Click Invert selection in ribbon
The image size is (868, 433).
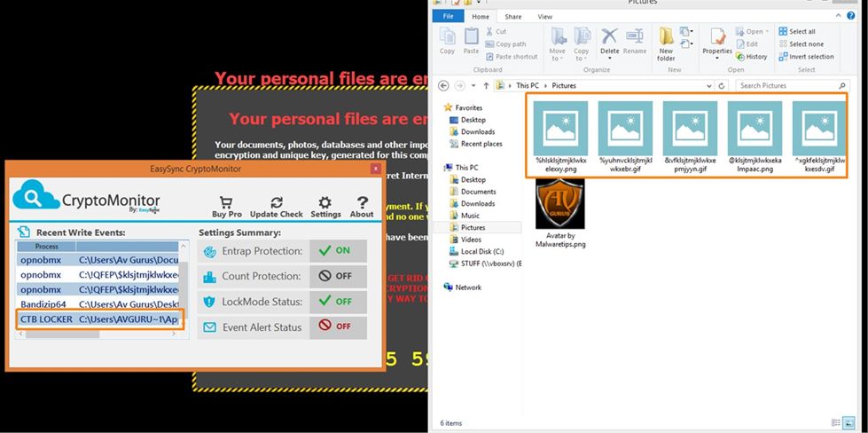(x=807, y=57)
